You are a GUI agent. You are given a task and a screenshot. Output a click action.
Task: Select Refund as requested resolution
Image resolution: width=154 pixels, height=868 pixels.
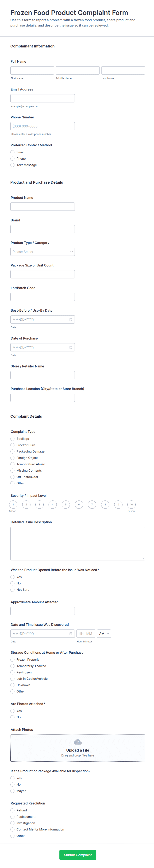tap(12, 810)
